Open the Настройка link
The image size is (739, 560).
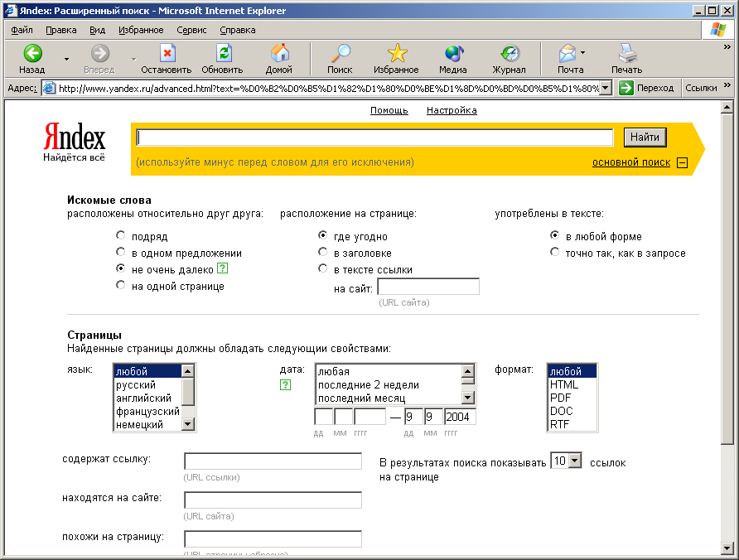[452, 110]
